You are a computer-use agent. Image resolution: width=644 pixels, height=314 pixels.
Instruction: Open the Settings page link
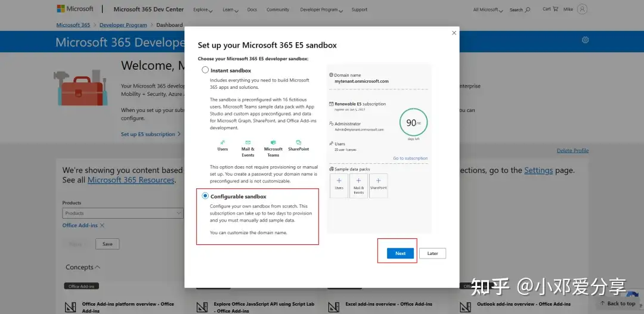tap(538, 170)
